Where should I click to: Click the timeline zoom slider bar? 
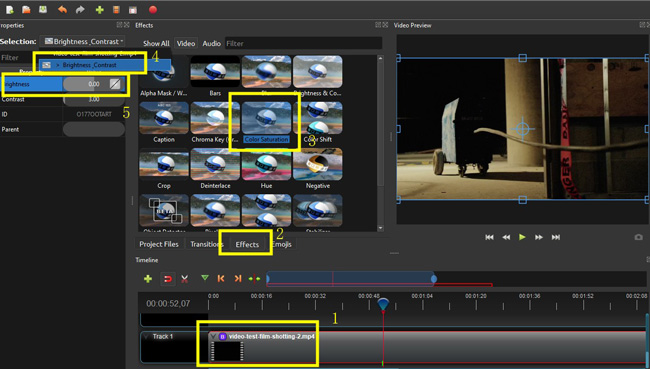pyautogui.click(x=351, y=279)
